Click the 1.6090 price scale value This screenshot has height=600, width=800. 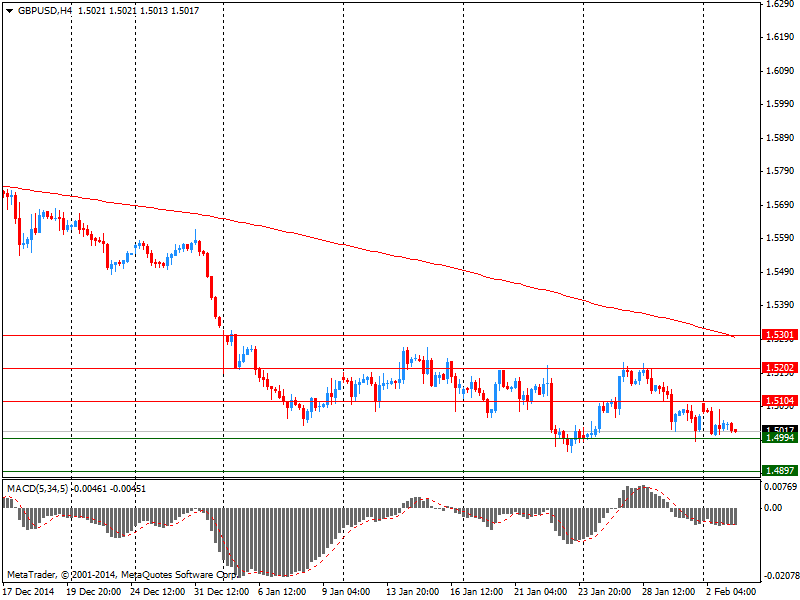click(x=781, y=70)
